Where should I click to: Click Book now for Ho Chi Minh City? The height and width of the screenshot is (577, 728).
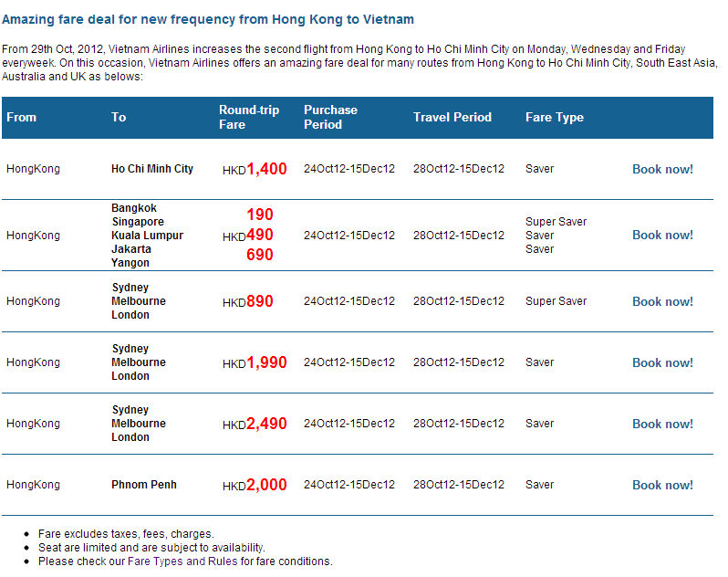click(x=662, y=169)
